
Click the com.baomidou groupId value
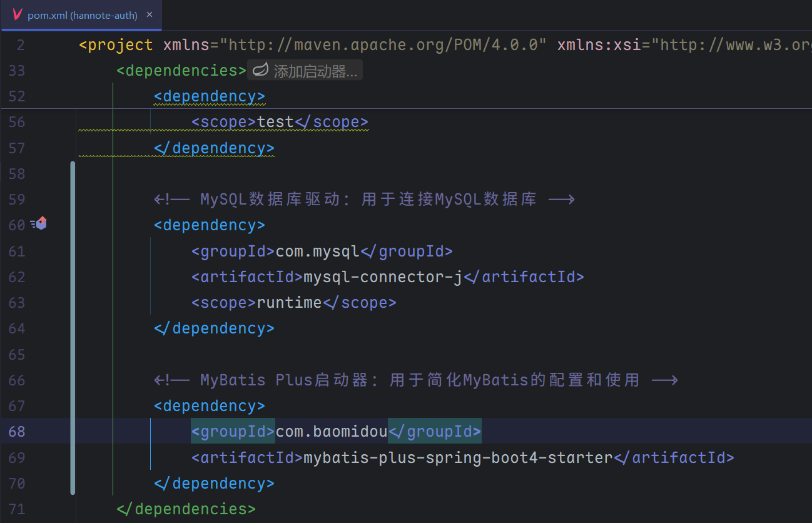click(x=332, y=432)
